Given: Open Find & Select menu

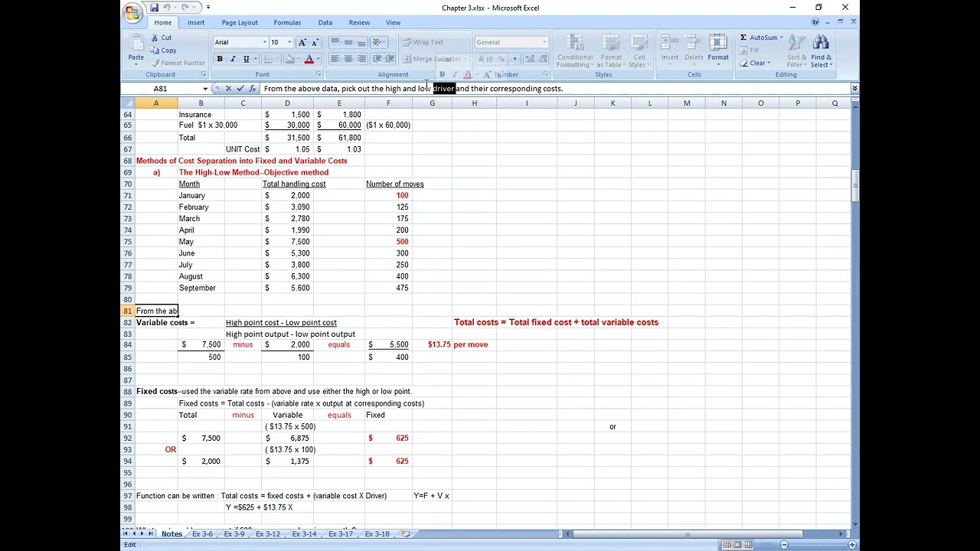Looking at the screenshot, I should tap(821, 51).
